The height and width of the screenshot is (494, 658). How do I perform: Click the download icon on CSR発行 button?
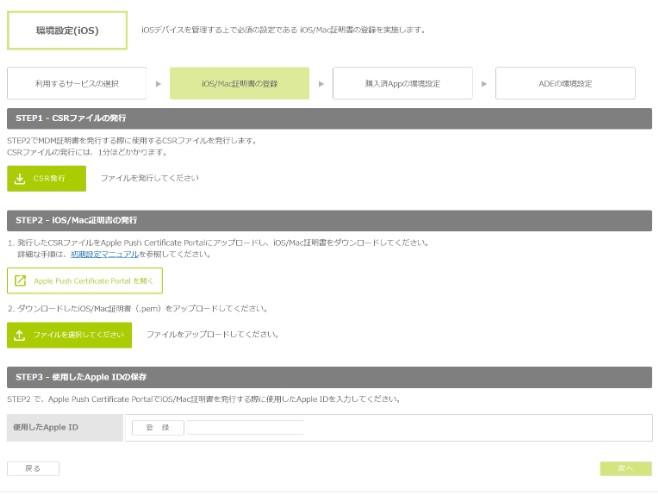click(20, 179)
